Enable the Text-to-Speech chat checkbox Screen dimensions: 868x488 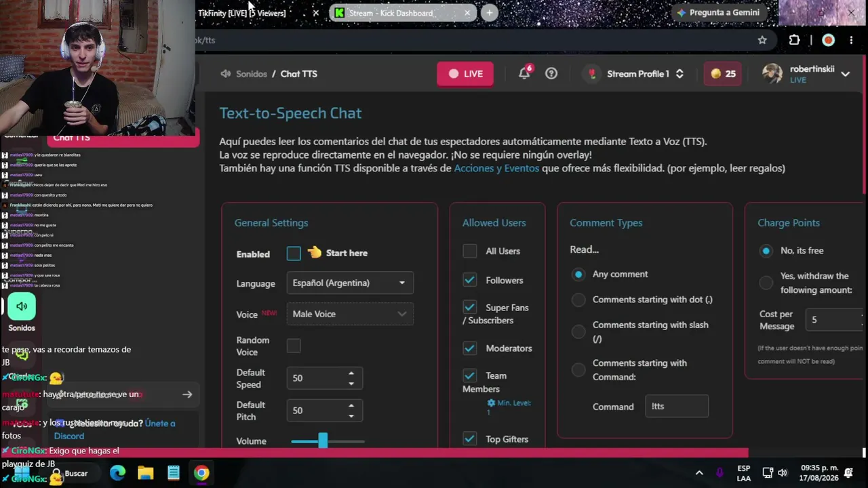[294, 253]
